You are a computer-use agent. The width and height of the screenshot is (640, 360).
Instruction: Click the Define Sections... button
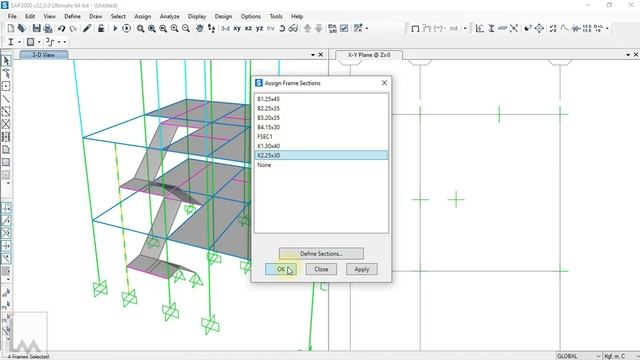[x=321, y=253]
